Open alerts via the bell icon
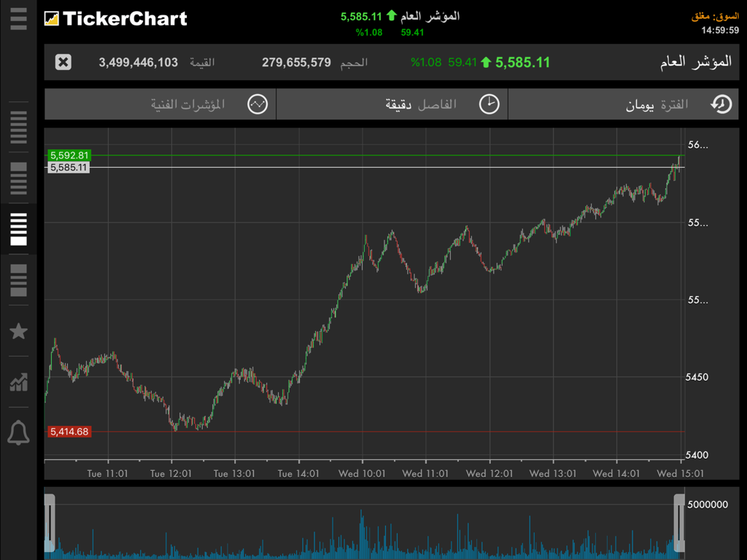 coord(18,432)
